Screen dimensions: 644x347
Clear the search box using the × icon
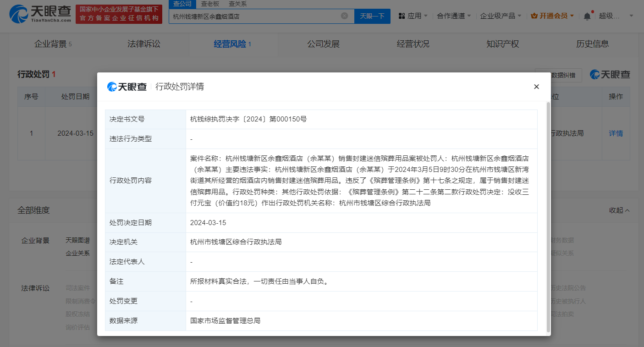coord(345,15)
